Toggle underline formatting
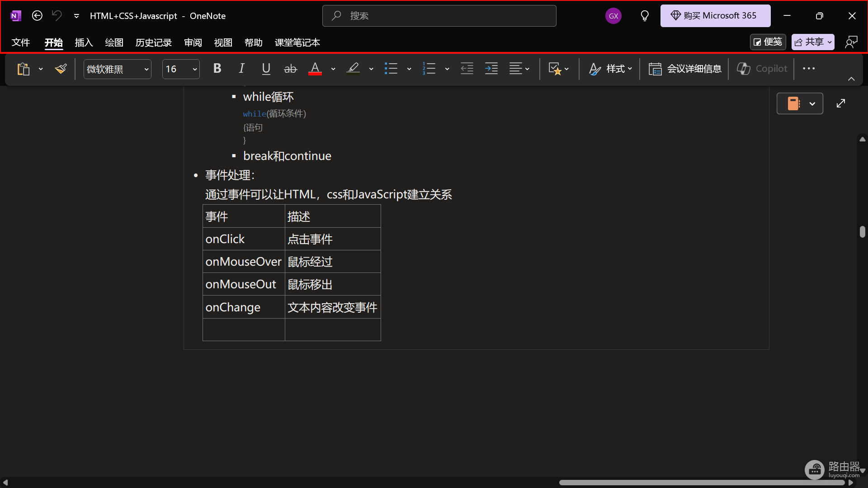Screen dimensions: 868x488 (266, 69)
